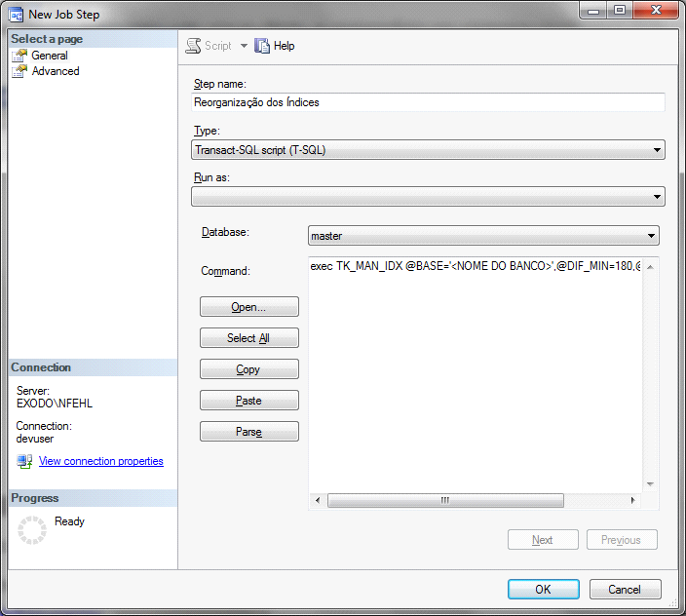Click the Script toolbar icon
686x616 pixels.
[193, 46]
